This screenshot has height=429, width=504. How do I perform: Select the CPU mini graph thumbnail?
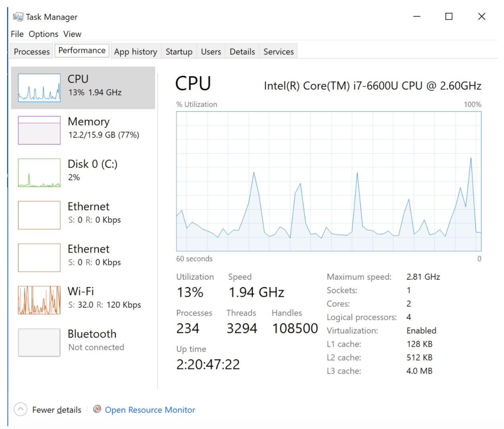[39, 88]
